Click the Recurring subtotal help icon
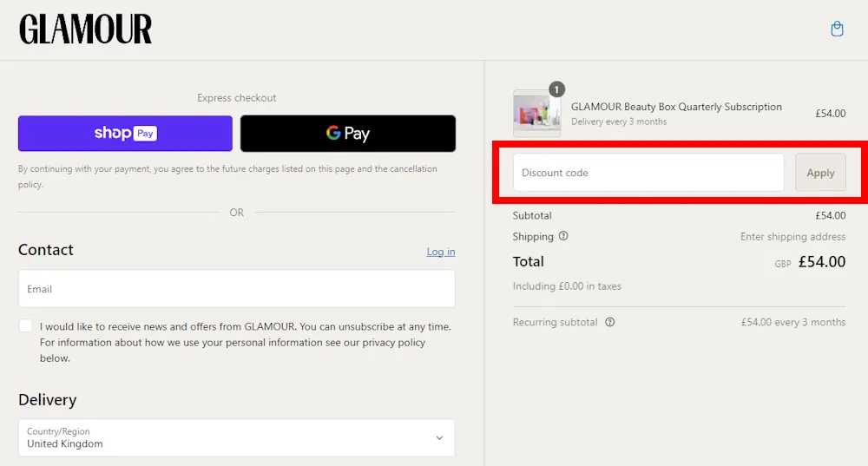 [x=609, y=322]
